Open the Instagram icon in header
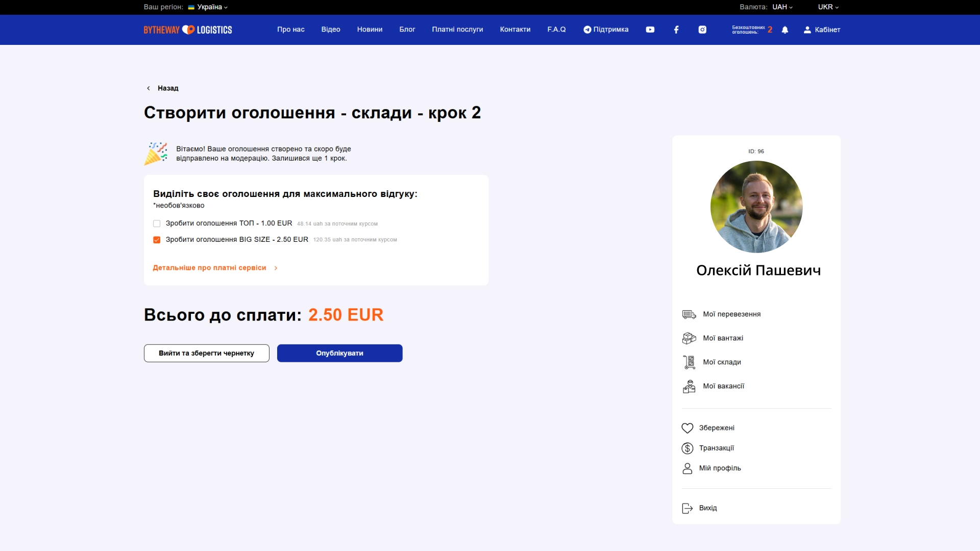The height and width of the screenshot is (551, 980). pos(702,30)
